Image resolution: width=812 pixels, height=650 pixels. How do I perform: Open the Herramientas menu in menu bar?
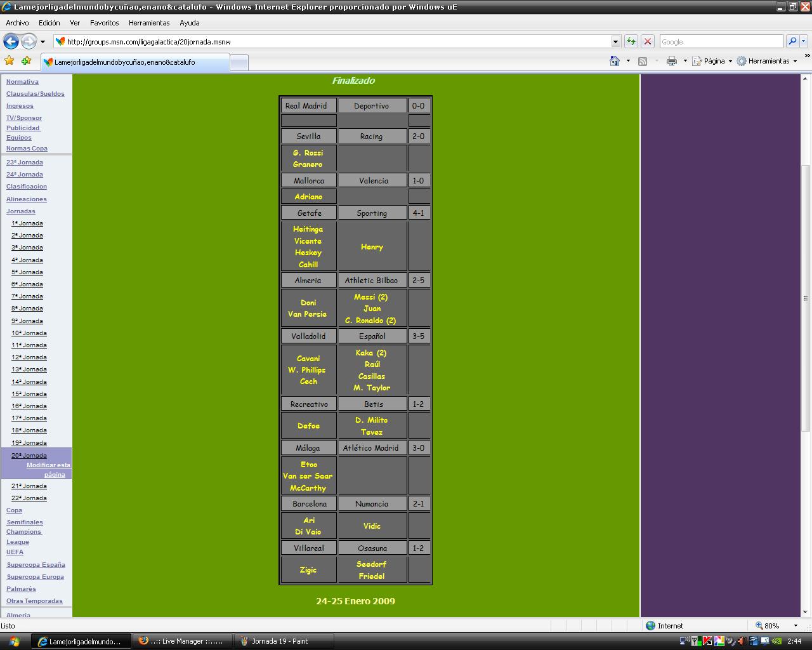pos(149,23)
